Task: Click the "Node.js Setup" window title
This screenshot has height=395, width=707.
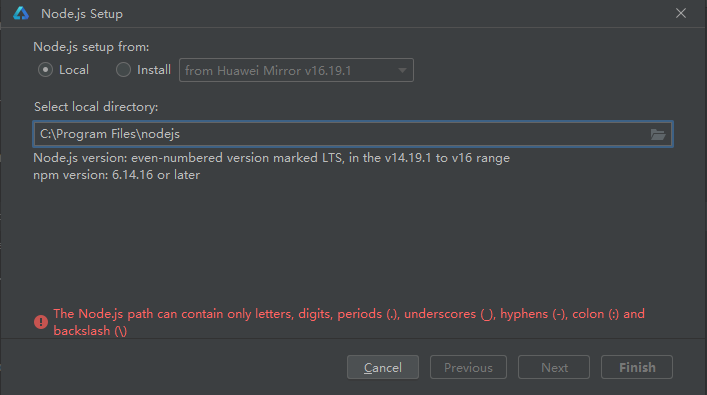Action: pyautogui.click(x=82, y=14)
